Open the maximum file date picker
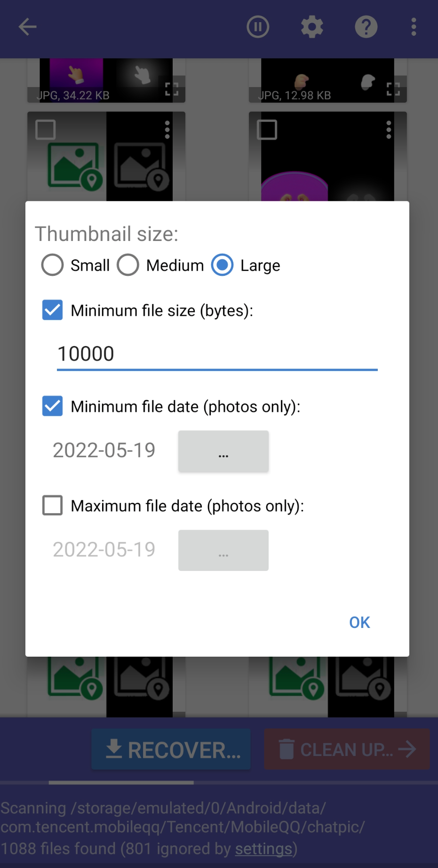The width and height of the screenshot is (438, 868). pos(223,550)
